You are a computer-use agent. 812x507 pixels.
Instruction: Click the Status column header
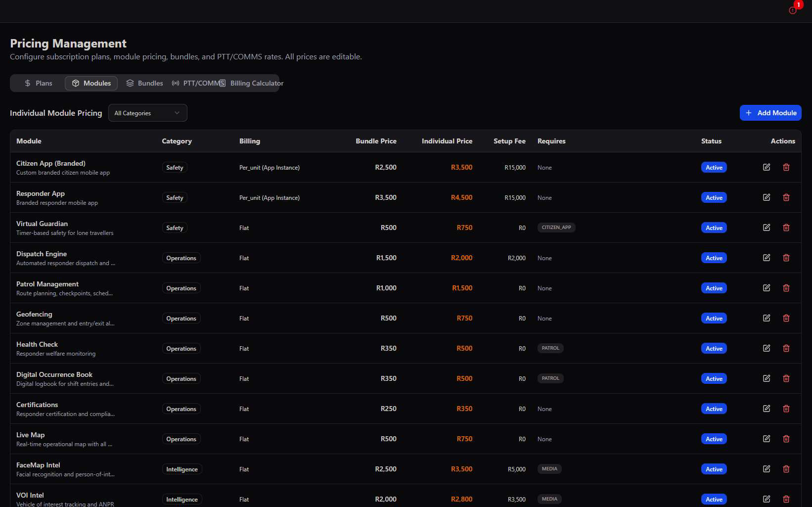point(711,141)
